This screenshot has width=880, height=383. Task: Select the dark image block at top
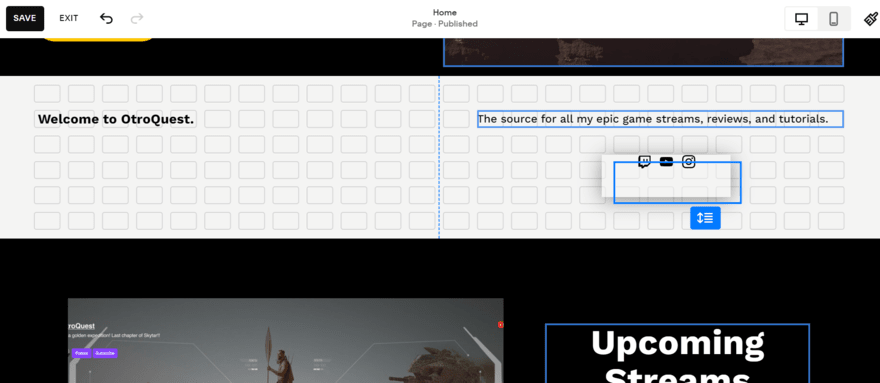tap(643, 52)
